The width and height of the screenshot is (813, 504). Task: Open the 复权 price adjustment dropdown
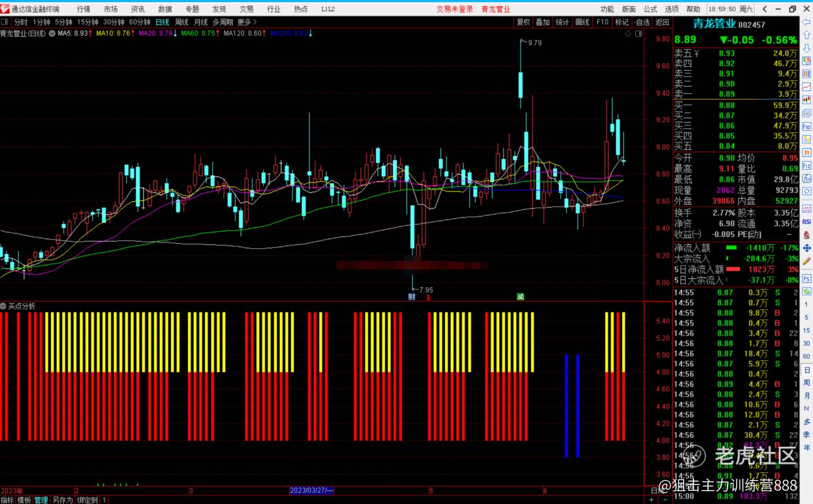pyautogui.click(x=523, y=22)
